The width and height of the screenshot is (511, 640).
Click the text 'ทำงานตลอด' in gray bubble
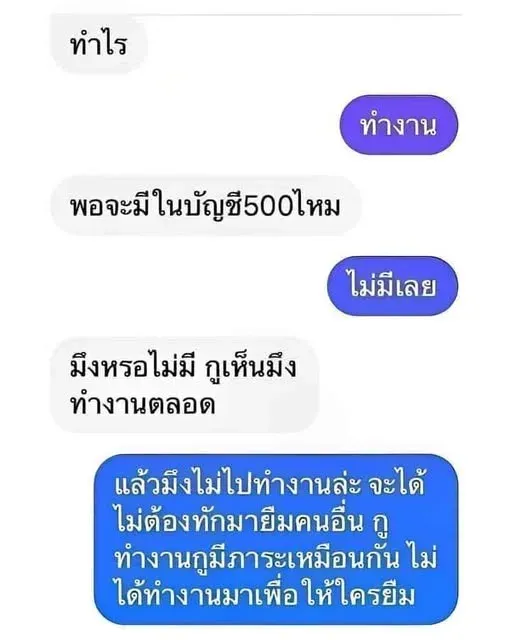point(142,404)
